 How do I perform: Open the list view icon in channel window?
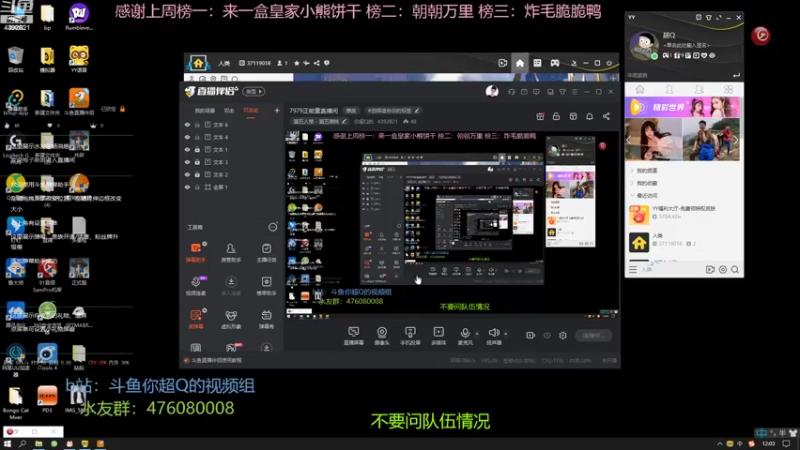point(537,63)
